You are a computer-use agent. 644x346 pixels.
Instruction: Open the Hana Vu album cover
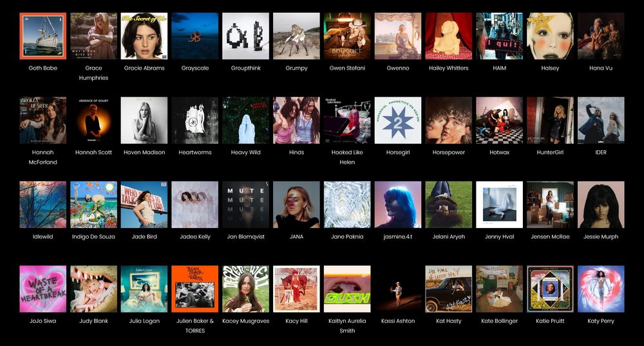601,35
